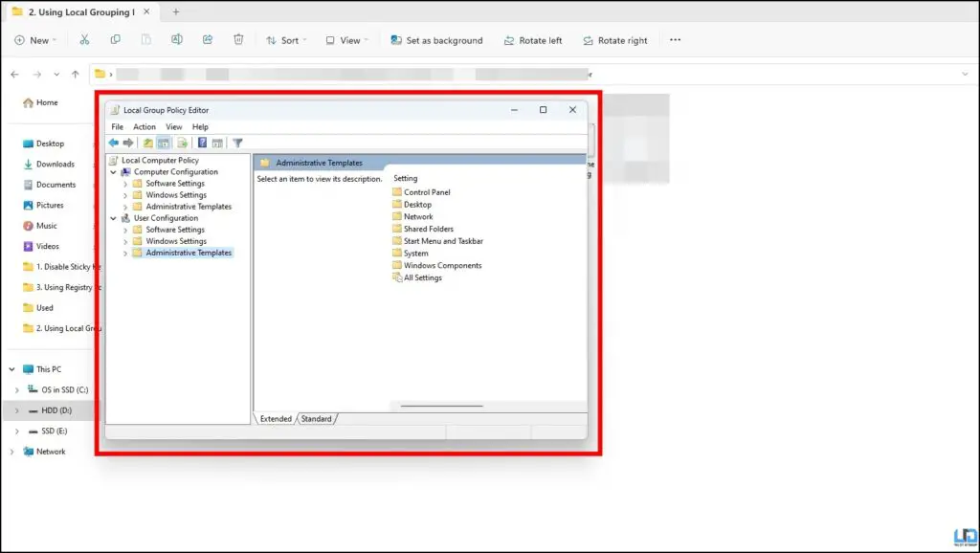Click Rotate right button
980x553 pixels.
point(615,40)
